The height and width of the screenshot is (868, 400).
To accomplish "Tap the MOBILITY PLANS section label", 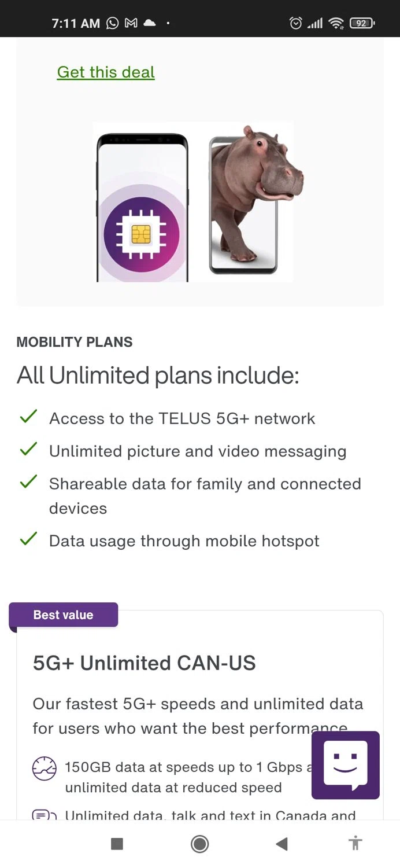I will 75,342.
